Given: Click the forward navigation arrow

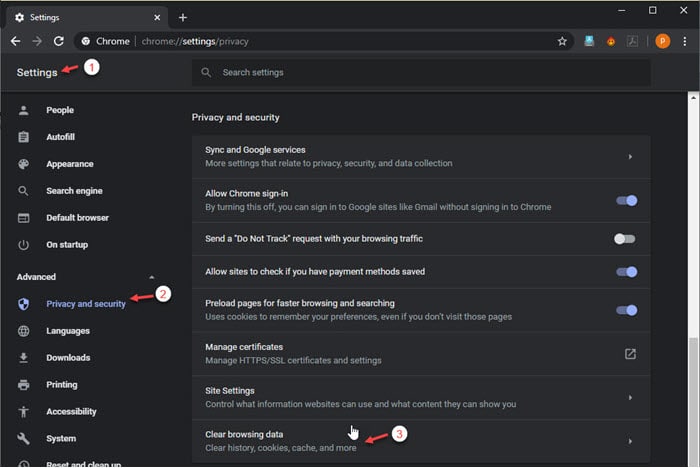Looking at the screenshot, I should click(37, 42).
